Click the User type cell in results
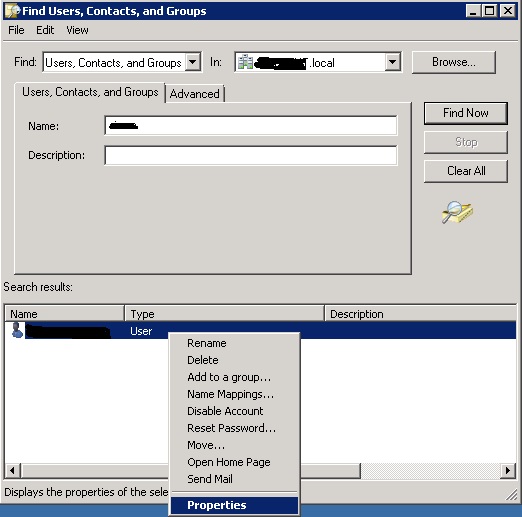 (x=141, y=331)
